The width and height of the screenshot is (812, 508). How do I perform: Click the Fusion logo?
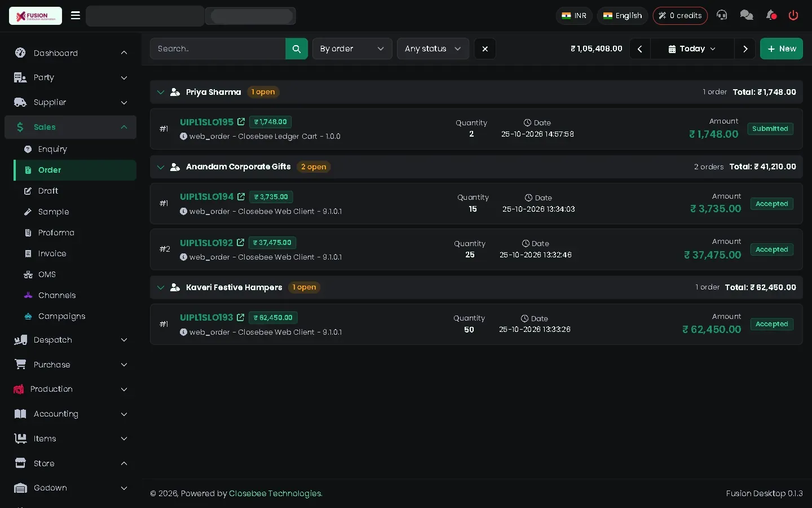click(36, 16)
